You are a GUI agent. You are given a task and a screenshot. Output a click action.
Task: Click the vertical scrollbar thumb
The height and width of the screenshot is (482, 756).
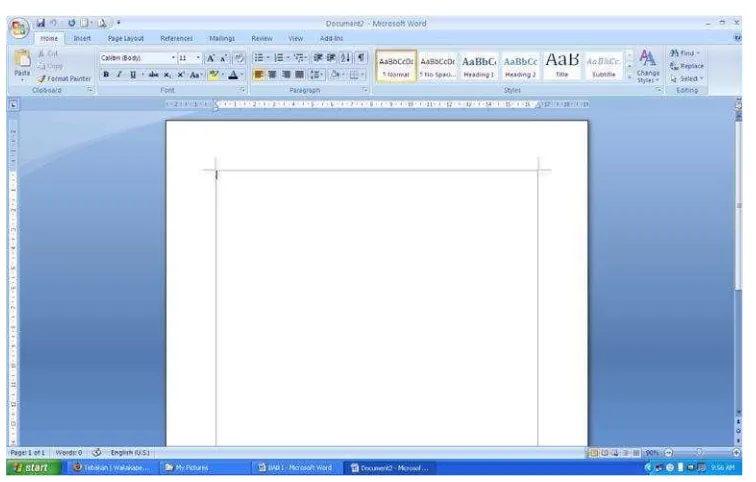738,206
